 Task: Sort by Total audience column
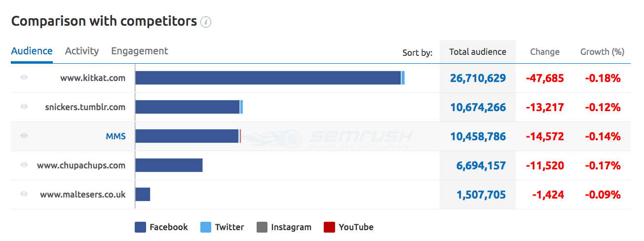point(478,52)
